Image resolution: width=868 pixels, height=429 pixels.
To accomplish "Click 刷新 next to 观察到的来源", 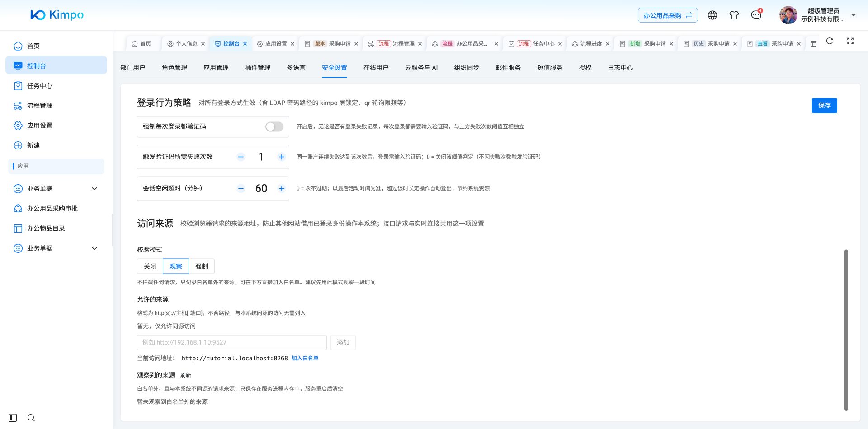I will click(186, 375).
